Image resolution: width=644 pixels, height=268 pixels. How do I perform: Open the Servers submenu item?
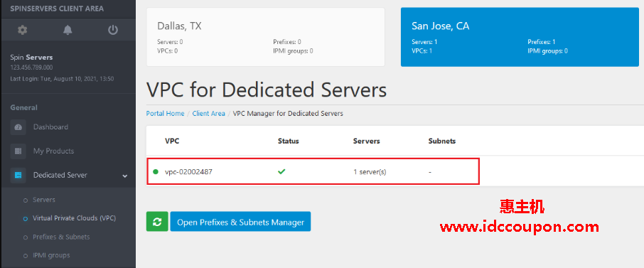44,200
